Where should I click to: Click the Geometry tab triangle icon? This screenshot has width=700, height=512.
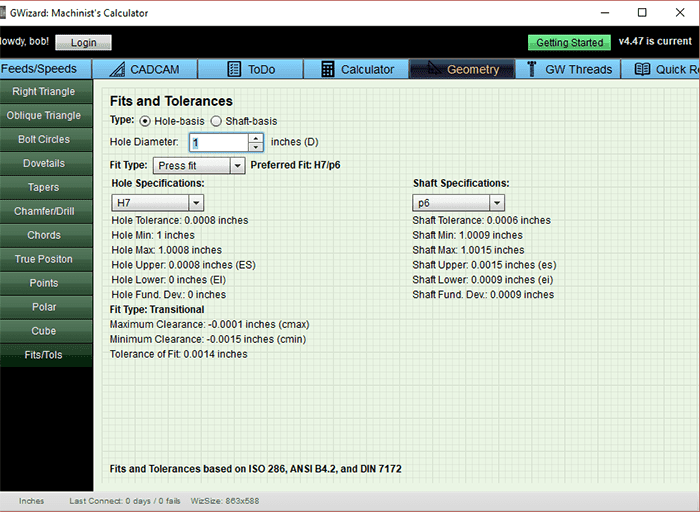(x=433, y=68)
